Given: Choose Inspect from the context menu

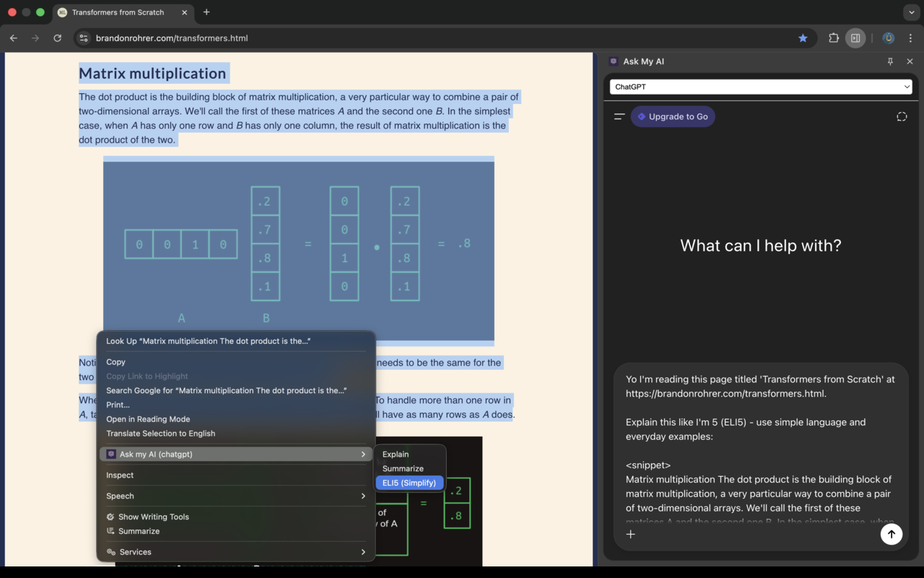Looking at the screenshot, I should click(x=236, y=475).
